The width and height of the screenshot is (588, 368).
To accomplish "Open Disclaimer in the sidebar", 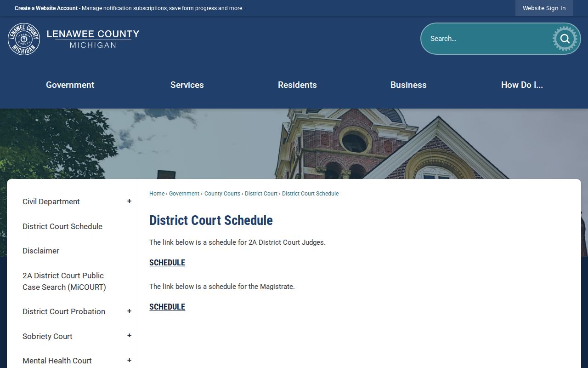I will pyautogui.click(x=41, y=251).
